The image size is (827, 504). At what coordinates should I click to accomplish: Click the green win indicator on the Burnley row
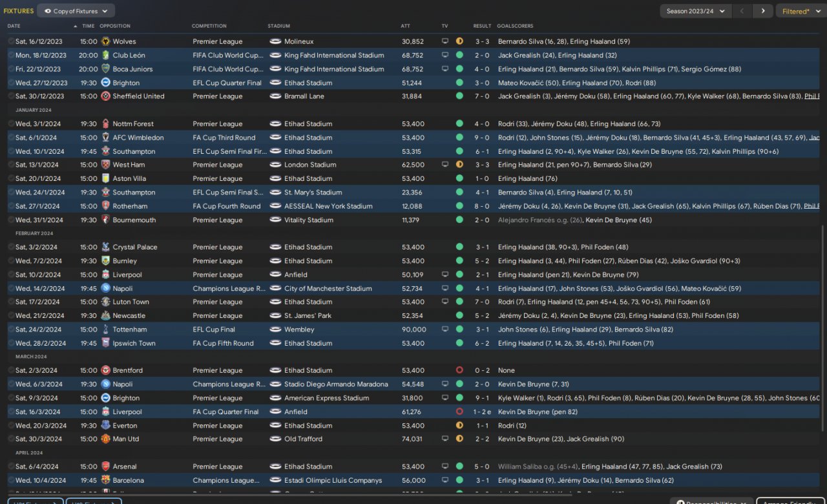point(459,261)
